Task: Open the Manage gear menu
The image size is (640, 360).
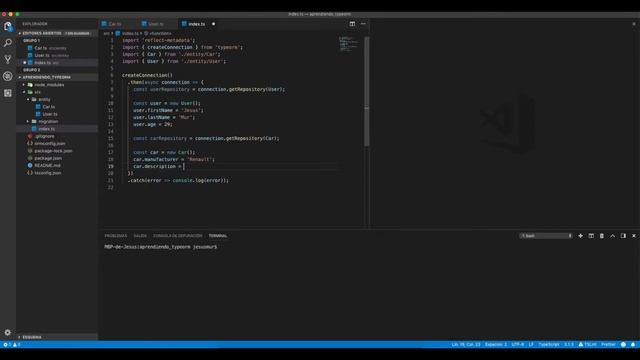Action: tap(8, 332)
